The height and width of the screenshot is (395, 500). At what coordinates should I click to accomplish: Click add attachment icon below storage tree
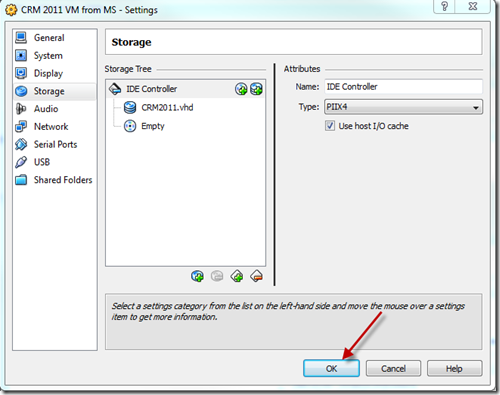197,276
